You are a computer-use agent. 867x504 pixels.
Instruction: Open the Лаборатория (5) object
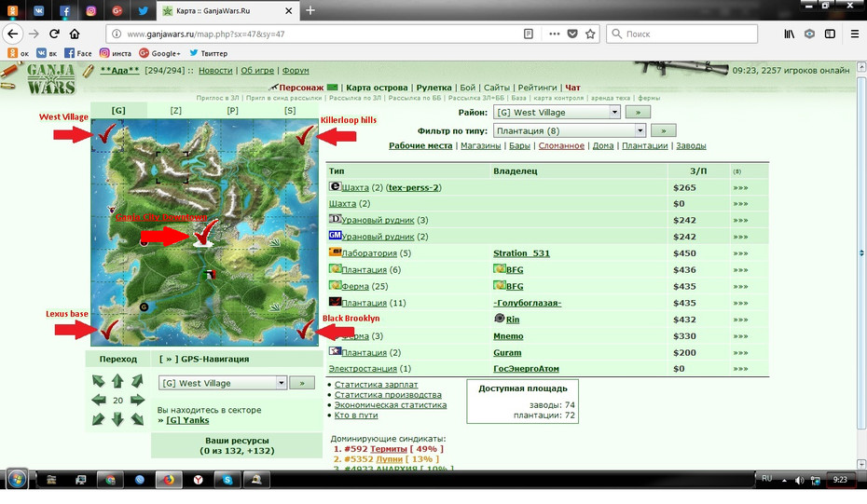tap(369, 253)
